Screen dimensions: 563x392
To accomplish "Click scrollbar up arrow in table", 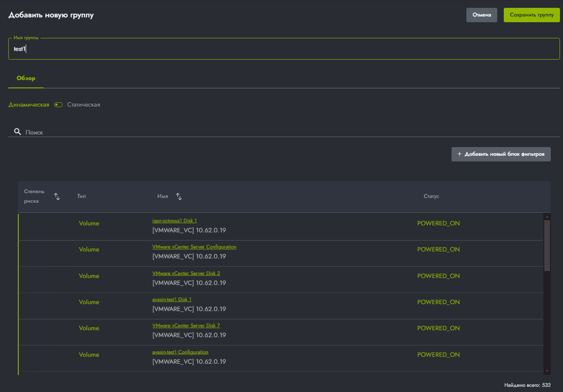I will point(547,216).
